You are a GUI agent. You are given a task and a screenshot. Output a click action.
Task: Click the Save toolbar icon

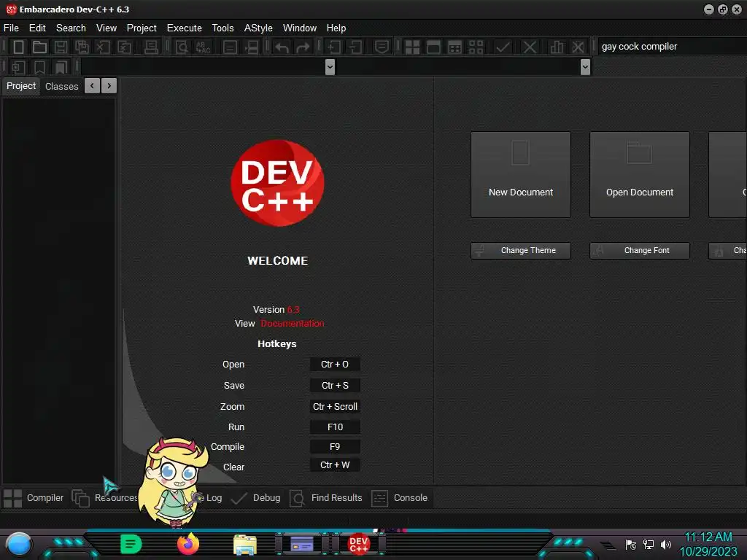(61, 47)
